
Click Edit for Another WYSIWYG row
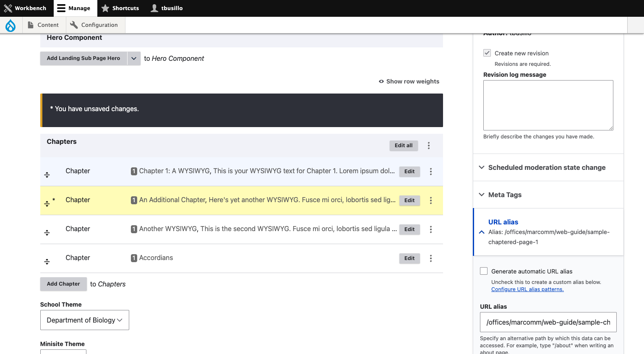pyautogui.click(x=409, y=229)
